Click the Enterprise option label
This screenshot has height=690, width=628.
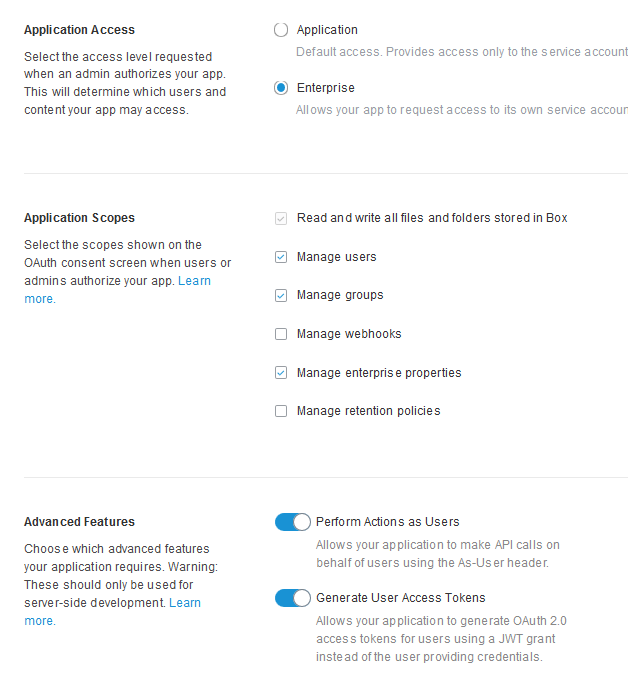[x=326, y=88]
